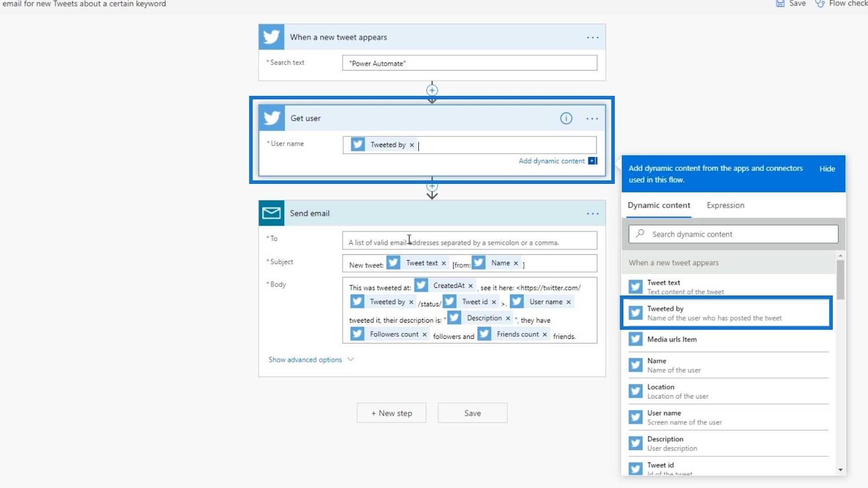
Task: Select the 'Name' dynamic content item
Action: (x=729, y=365)
